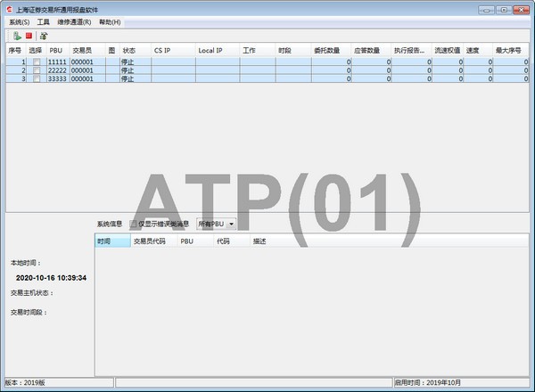The height and width of the screenshot is (392, 535).
Task: Click the red stop toolbar icon
Action: click(x=29, y=36)
